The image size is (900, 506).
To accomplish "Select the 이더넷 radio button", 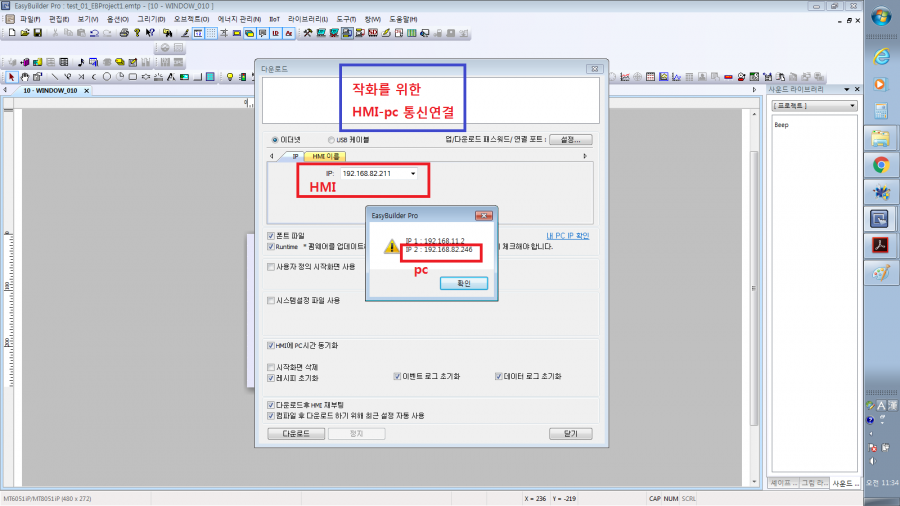I will 275,140.
